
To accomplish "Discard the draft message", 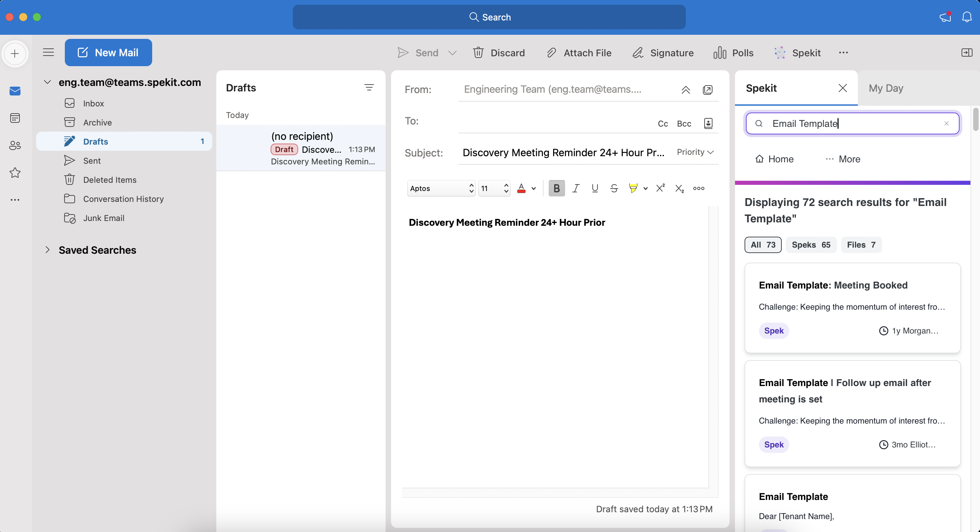I will pyautogui.click(x=499, y=53).
